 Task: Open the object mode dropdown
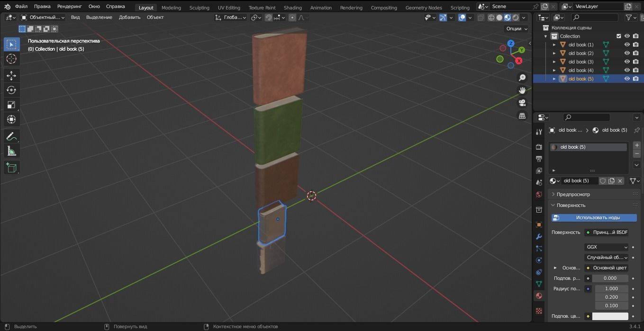click(x=43, y=18)
